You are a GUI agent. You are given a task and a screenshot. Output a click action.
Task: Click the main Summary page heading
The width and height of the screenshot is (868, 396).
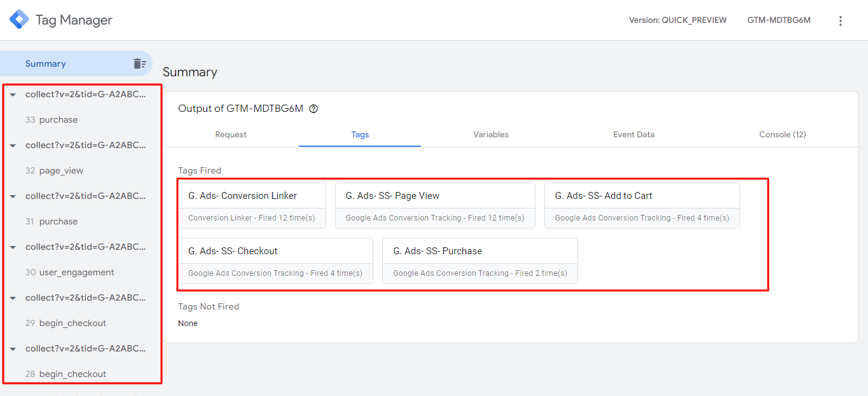190,72
